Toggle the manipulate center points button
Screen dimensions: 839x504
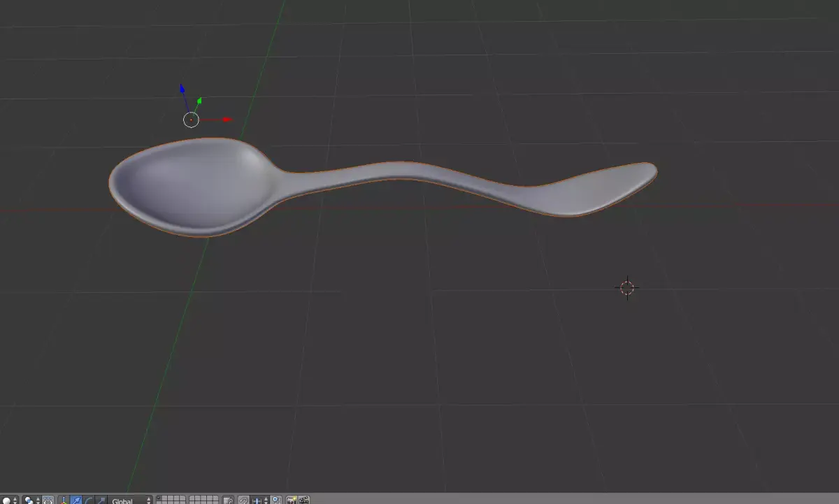pyautogui.click(x=48, y=499)
